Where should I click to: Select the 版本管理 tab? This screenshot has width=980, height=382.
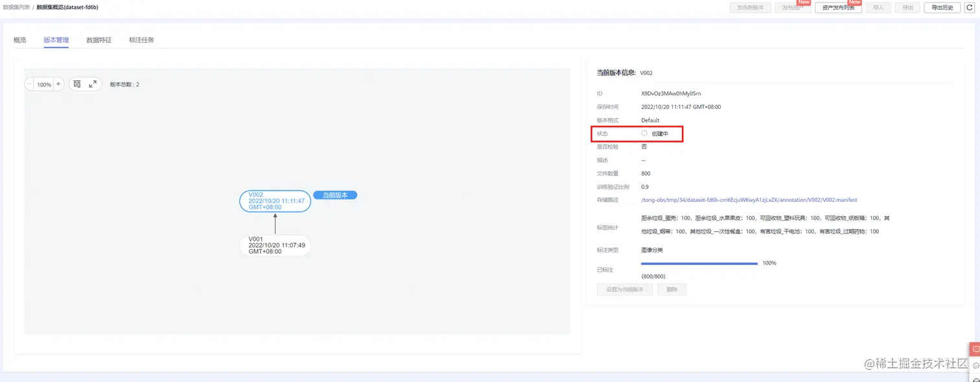coord(56,40)
